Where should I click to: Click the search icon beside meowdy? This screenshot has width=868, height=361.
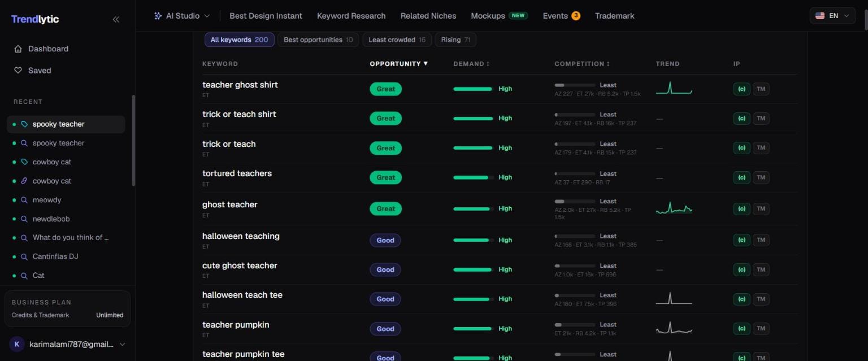click(x=24, y=200)
